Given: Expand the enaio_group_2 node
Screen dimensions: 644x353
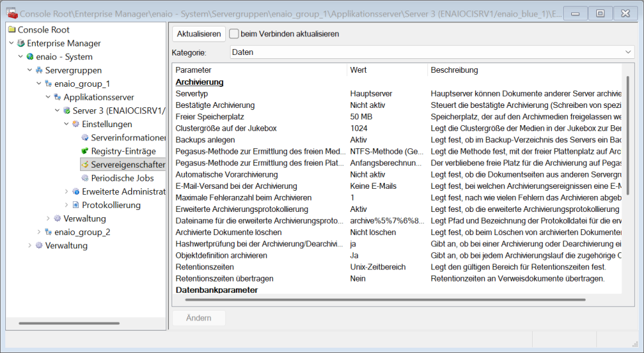Looking at the screenshot, I should click(38, 232).
